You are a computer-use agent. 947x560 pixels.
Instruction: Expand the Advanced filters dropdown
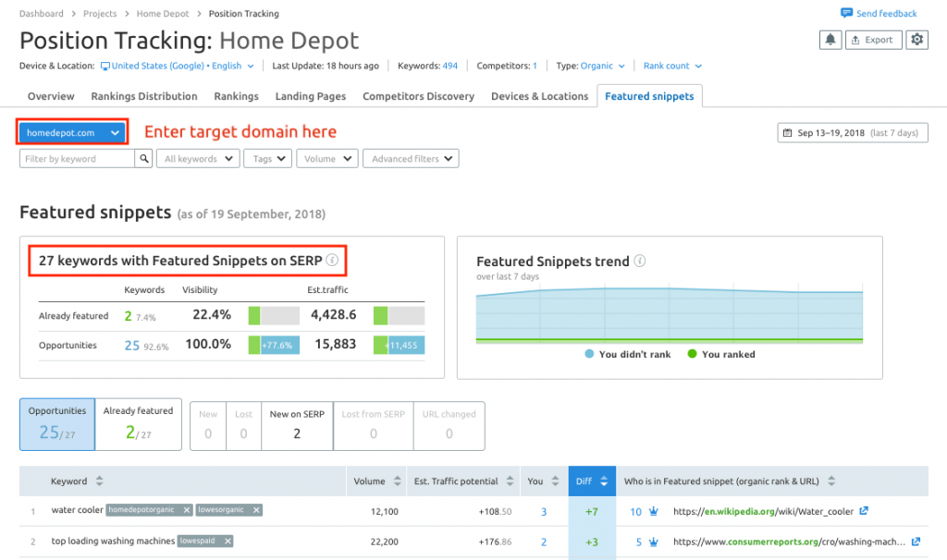click(411, 158)
